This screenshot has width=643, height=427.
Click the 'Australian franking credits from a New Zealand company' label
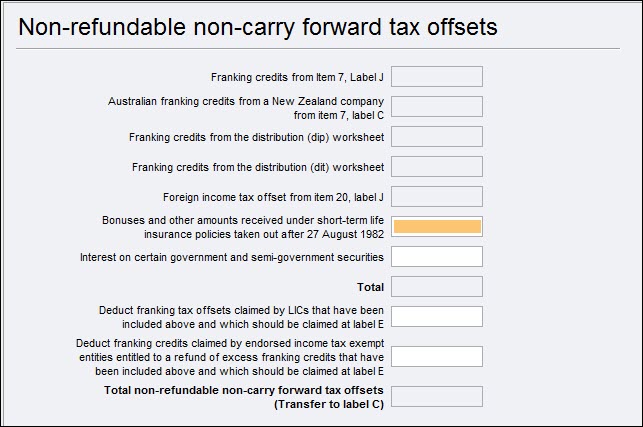pyautogui.click(x=246, y=101)
